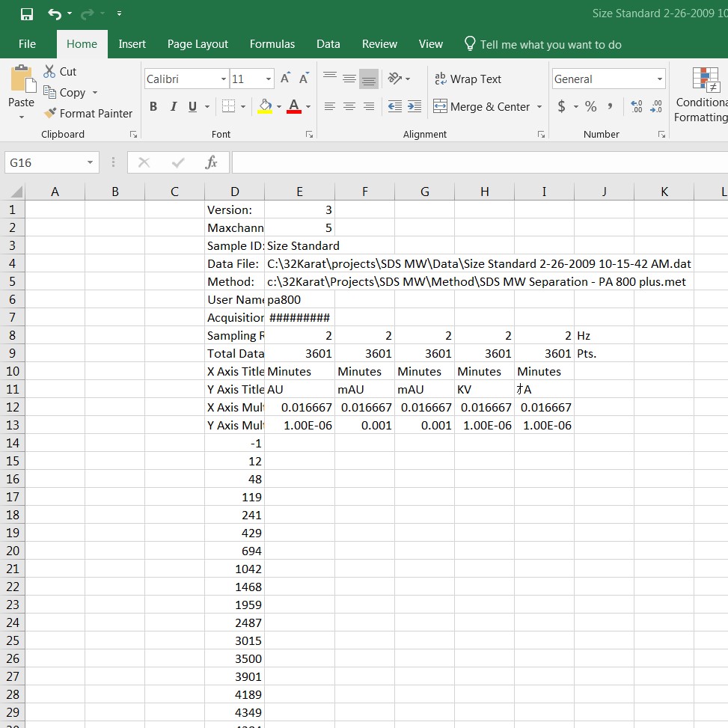Apply the red font color

(294, 107)
